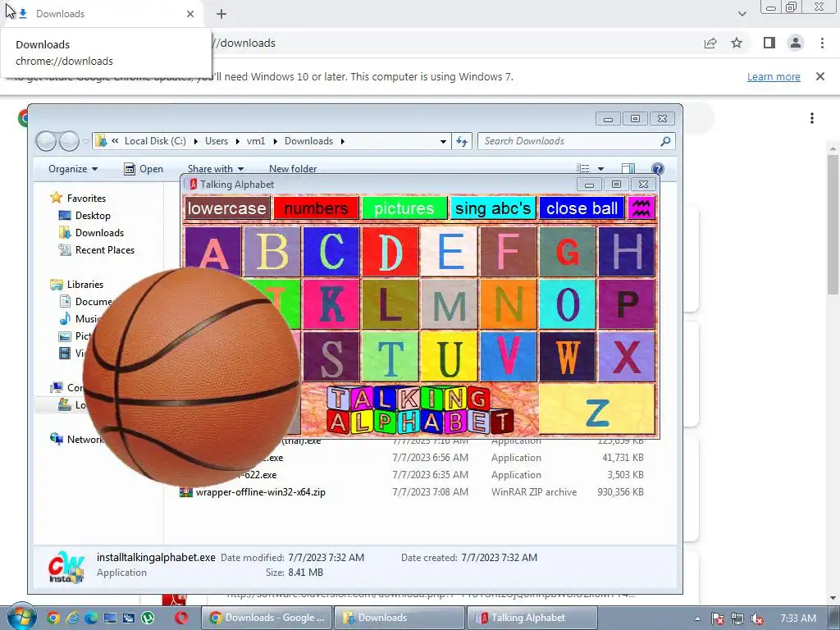
Task: Click the bouncing basketball
Action: coord(191,377)
